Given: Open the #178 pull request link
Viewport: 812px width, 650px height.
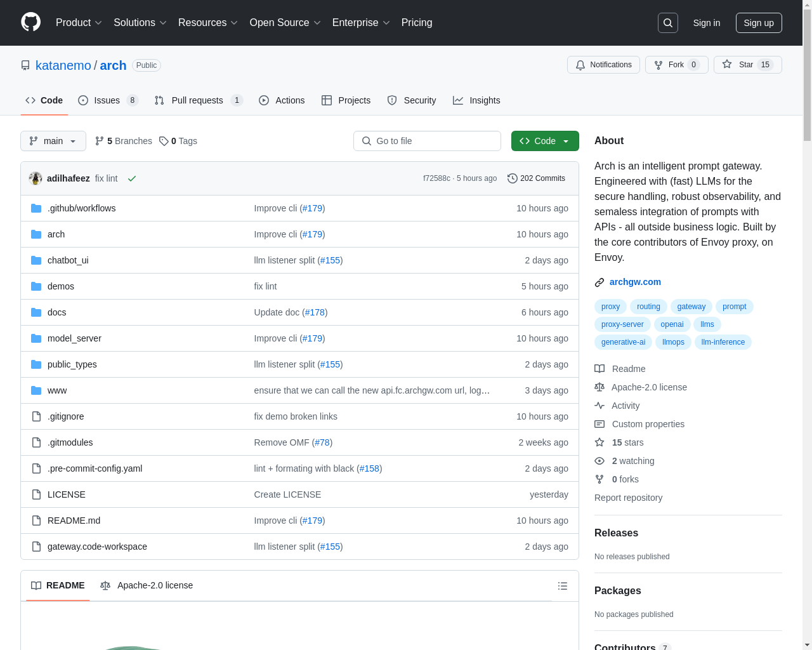Looking at the screenshot, I should [x=315, y=312].
